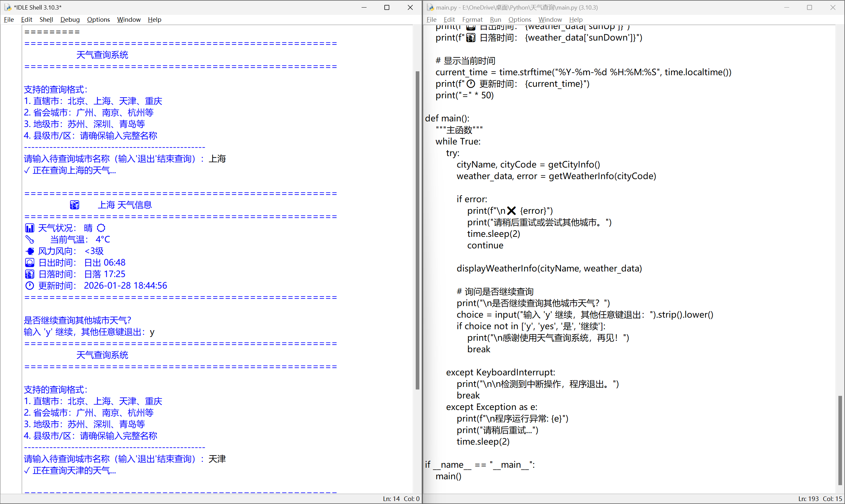Click the shell status bar Ln: 14 indicator
The image size is (845, 504).
point(391,499)
